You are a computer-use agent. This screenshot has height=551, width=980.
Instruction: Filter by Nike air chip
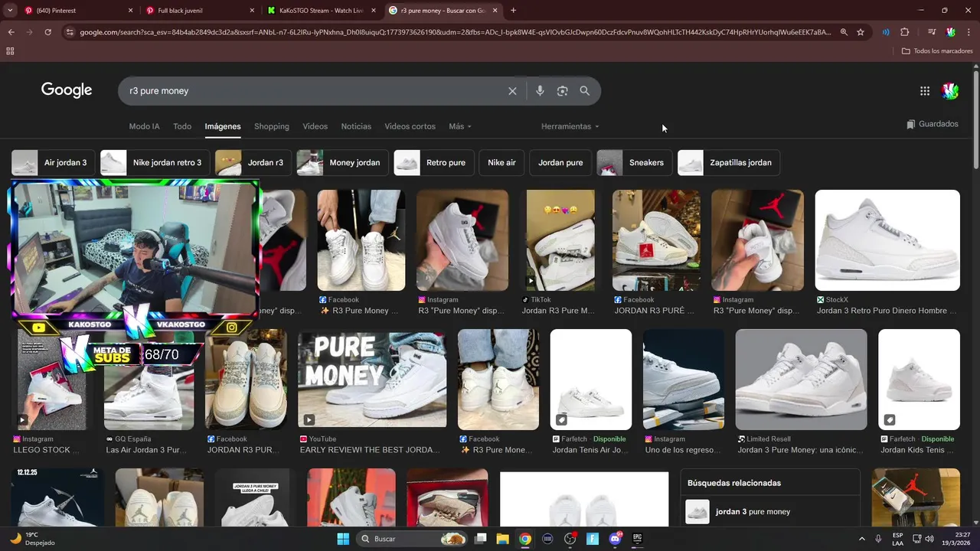[501, 163]
